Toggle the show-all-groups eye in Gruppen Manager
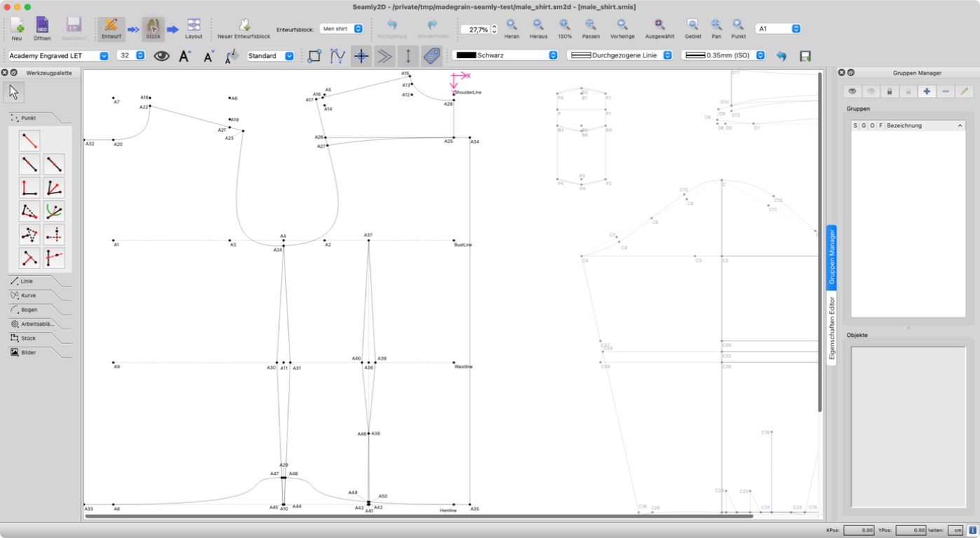Image resolution: width=980 pixels, height=538 pixels. click(852, 91)
